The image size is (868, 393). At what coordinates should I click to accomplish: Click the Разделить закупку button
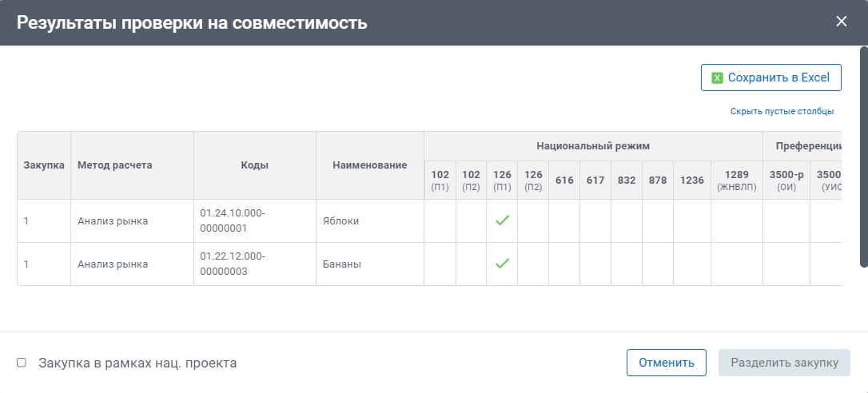[784, 363]
